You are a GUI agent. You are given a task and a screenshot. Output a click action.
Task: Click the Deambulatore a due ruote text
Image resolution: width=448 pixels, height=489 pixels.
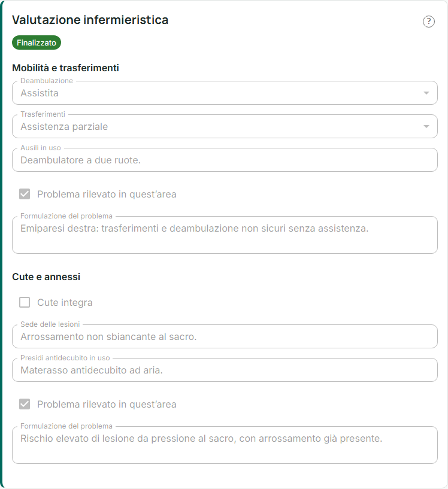coord(80,160)
